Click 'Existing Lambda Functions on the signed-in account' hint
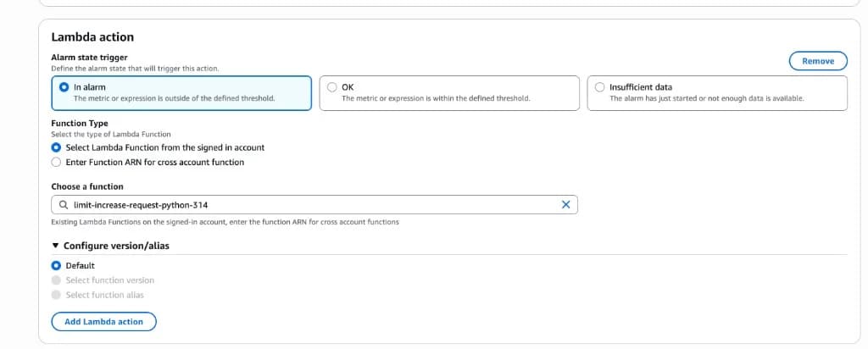Image resolution: width=868 pixels, height=349 pixels. [225, 222]
